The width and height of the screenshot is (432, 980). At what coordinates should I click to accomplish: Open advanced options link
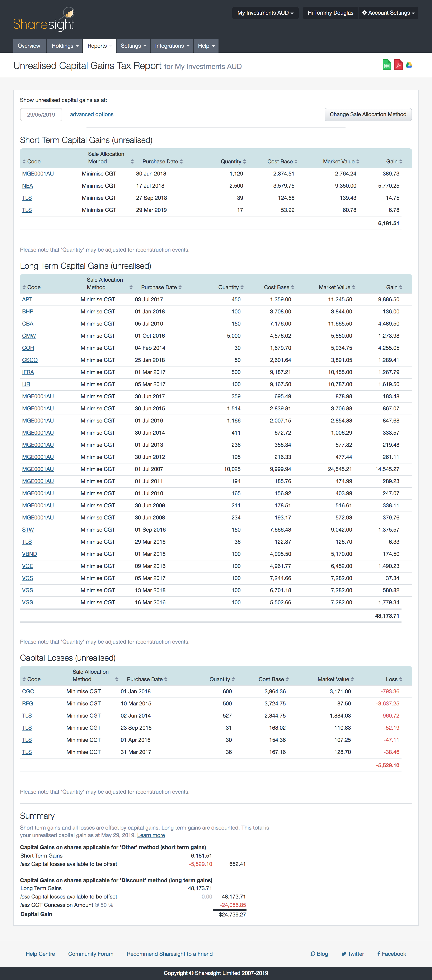[91, 114]
